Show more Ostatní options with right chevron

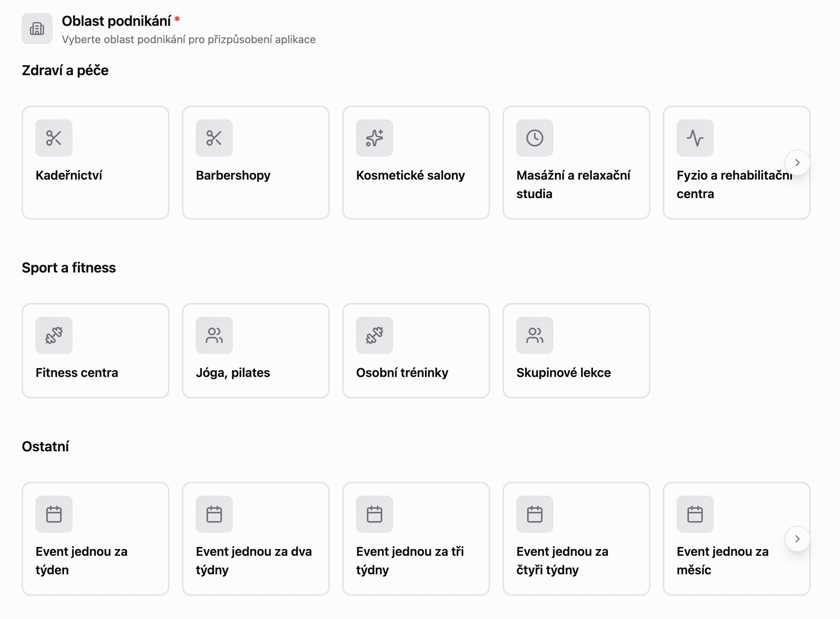[x=798, y=539]
